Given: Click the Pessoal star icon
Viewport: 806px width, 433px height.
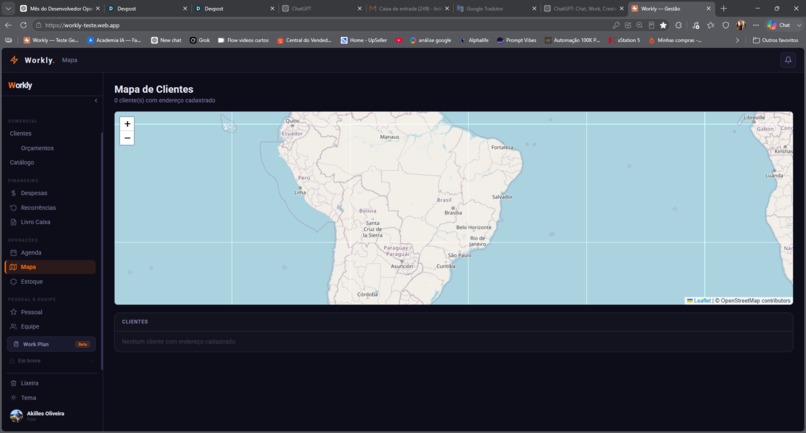Looking at the screenshot, I should click(13, 312).
